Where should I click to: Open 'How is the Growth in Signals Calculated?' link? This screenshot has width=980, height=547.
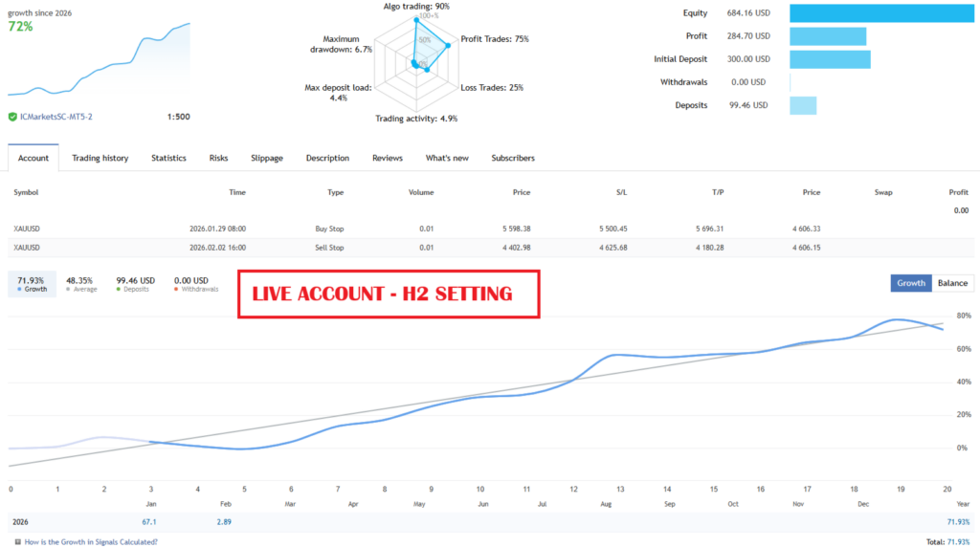pyautogui.click(x=91, y=542)
